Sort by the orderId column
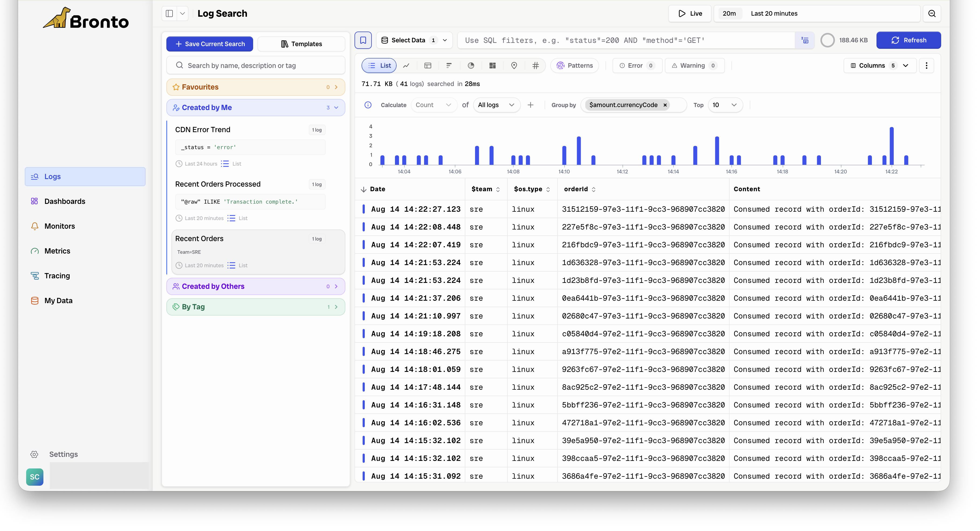The height and width of the screenshot is (531, 980). click(x=579, y=189)
